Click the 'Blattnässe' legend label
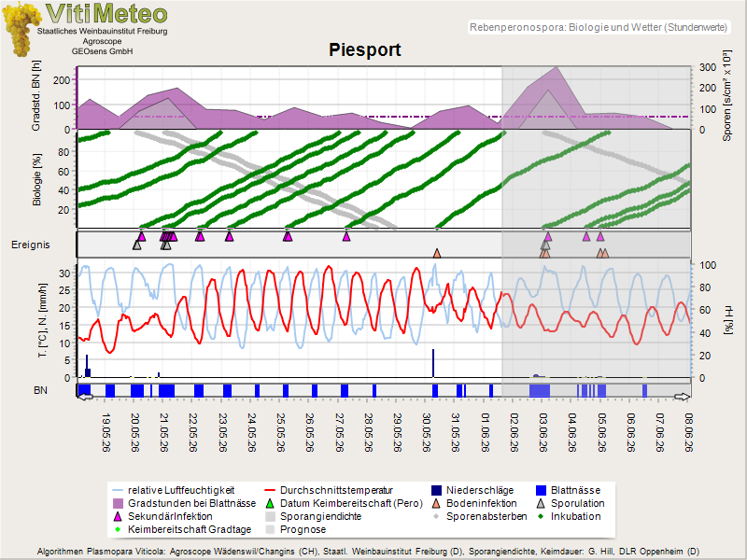Image resolution: width=747 pixels, height=560 pixels. pyautogui.click(x=575, y=490)
